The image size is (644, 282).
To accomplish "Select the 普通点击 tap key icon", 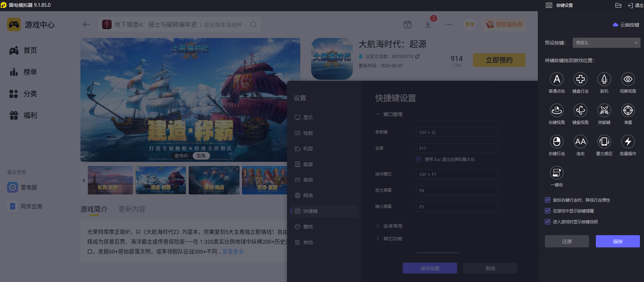I will point(556,79).
